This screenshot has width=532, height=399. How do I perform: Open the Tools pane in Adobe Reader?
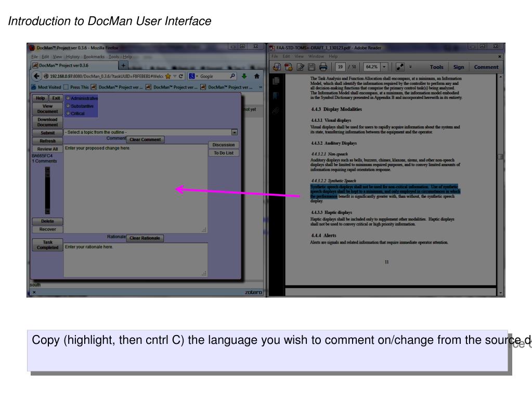coord(436,67)
